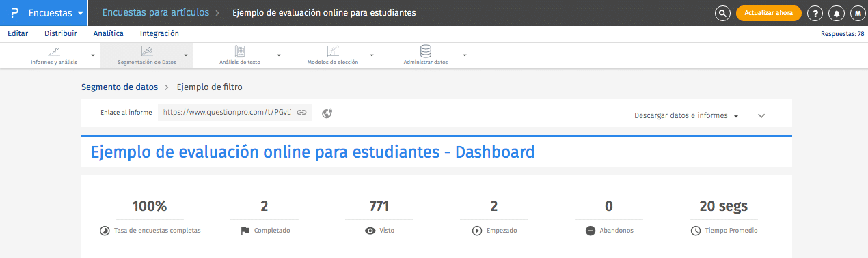Image resolution: width=868 pixels, height=258 pixels.
Task: Go back to Segmento de datos breadcrumb
Action: tap(120, 87)
